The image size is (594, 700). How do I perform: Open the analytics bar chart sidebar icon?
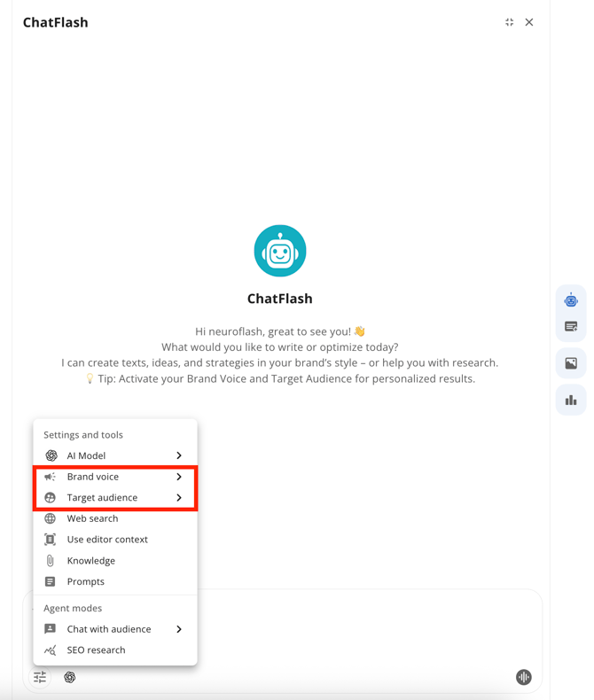click(571, 401)
